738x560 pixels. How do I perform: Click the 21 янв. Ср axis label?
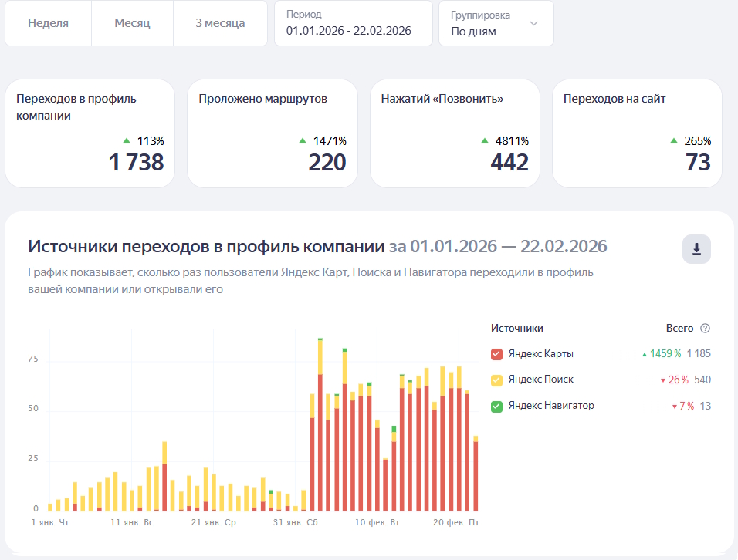(x=214, y=522)
